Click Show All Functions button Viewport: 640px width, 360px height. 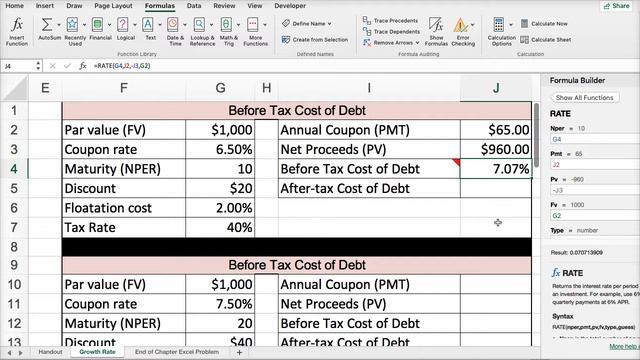584,98
